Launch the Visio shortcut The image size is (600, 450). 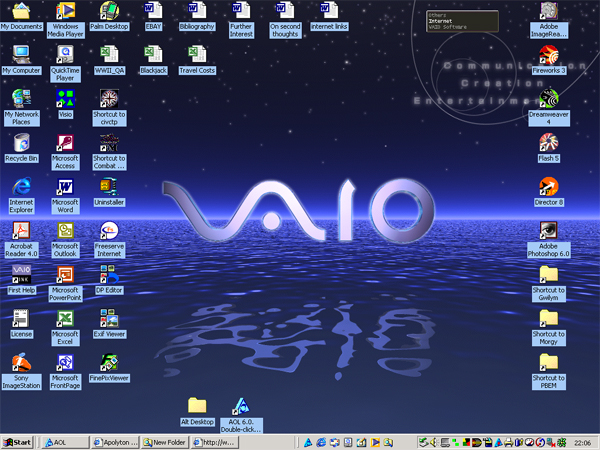(65, 99)
